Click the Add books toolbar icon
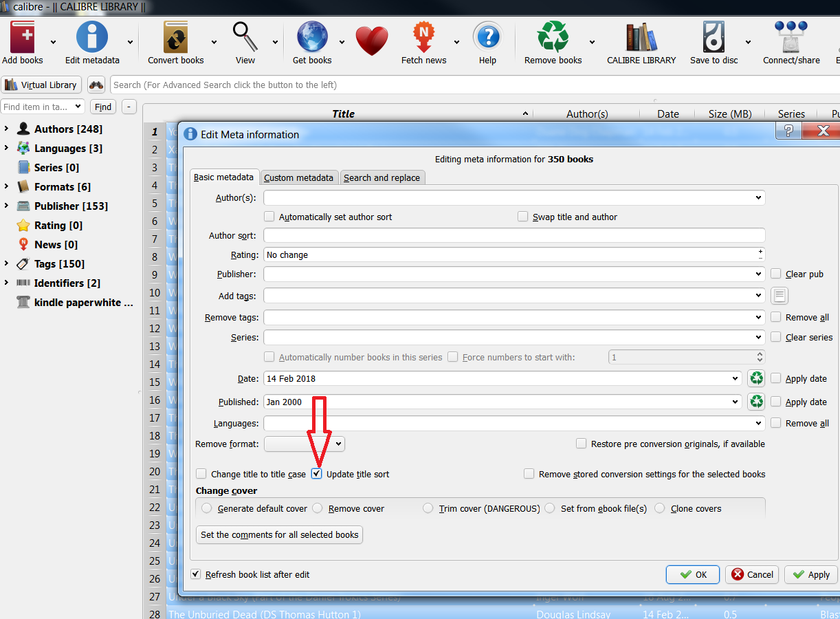This screenshot has height=619, width=840. (x=22, y=36)
